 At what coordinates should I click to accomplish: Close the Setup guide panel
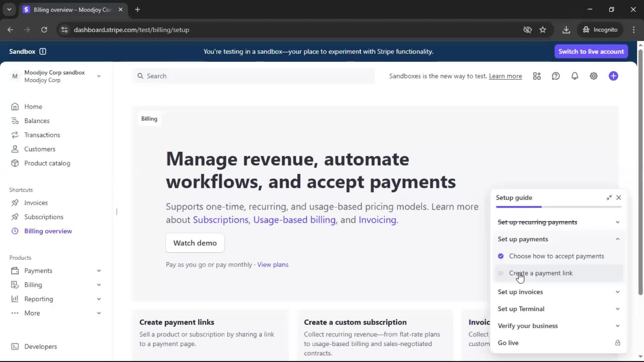coord(619,198)
